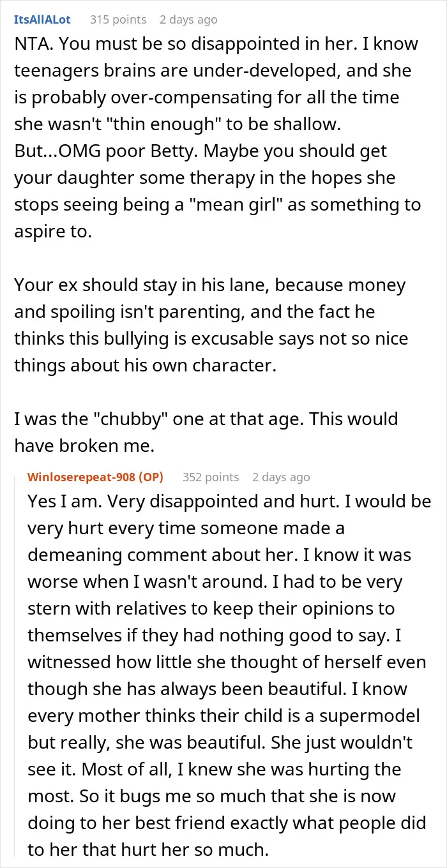Open Winloserepeat-908 (OP) profile
The height and width of the screenshot is (868, 447).
point(96,477)
